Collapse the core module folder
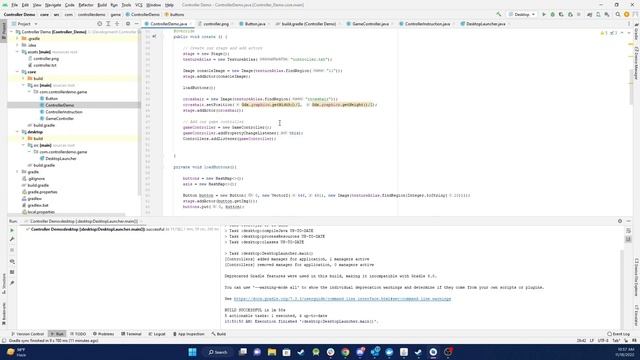 (18, 72)
